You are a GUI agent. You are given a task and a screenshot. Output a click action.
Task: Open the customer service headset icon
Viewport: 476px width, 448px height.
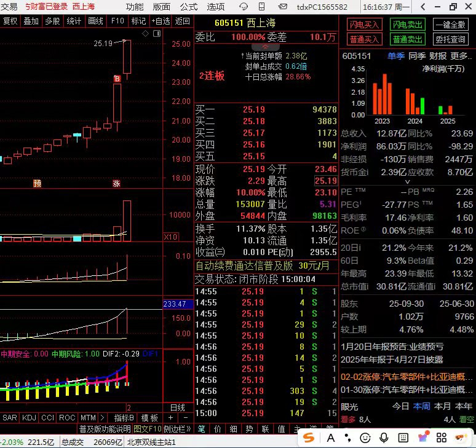coord(244,6)
